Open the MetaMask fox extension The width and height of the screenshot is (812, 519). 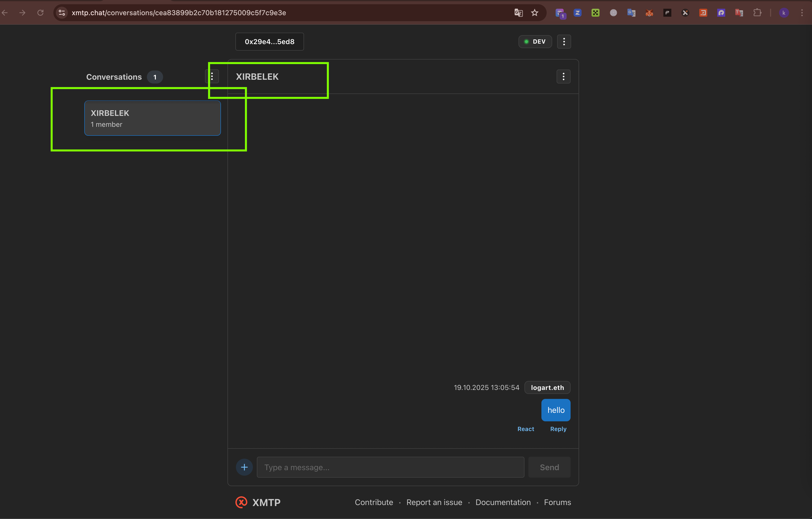(649, 13)
